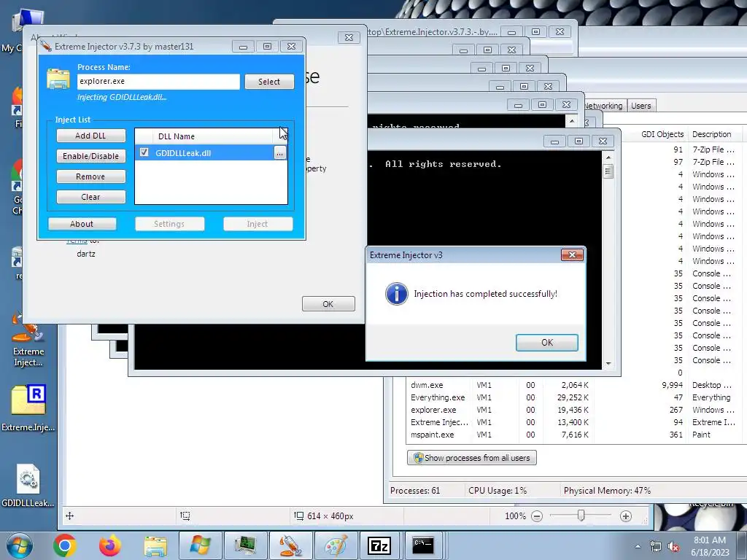Click Show processes from all users
This screenshot has height=560, width=747.
tap(472, 458)
